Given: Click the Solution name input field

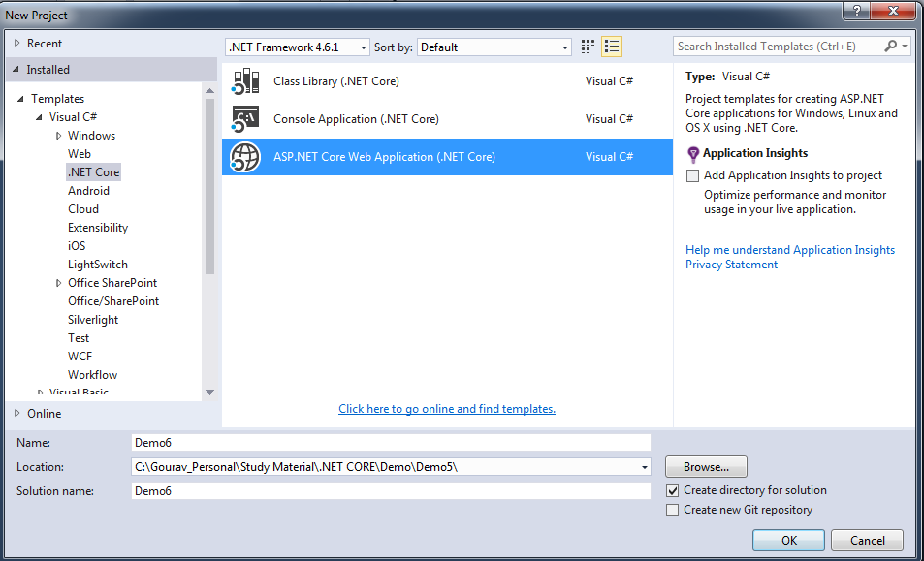Looking at the screenshot, I should 391,491.
